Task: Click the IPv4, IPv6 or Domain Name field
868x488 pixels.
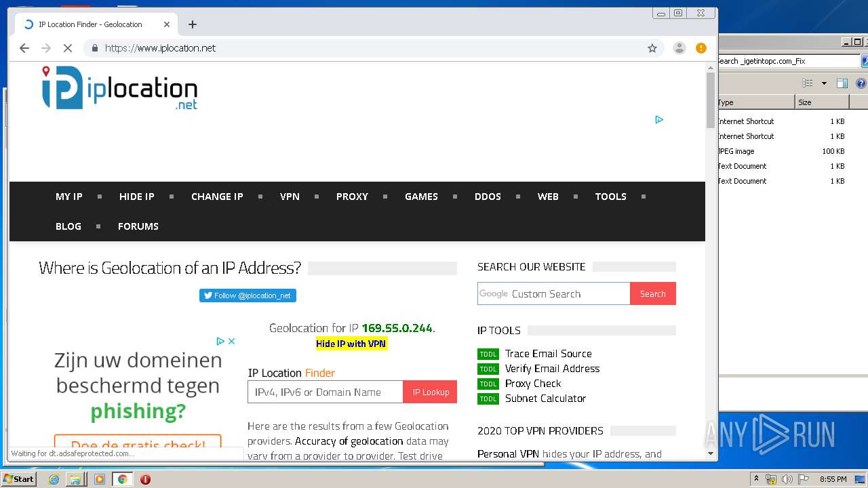Action: click(325, 392)
